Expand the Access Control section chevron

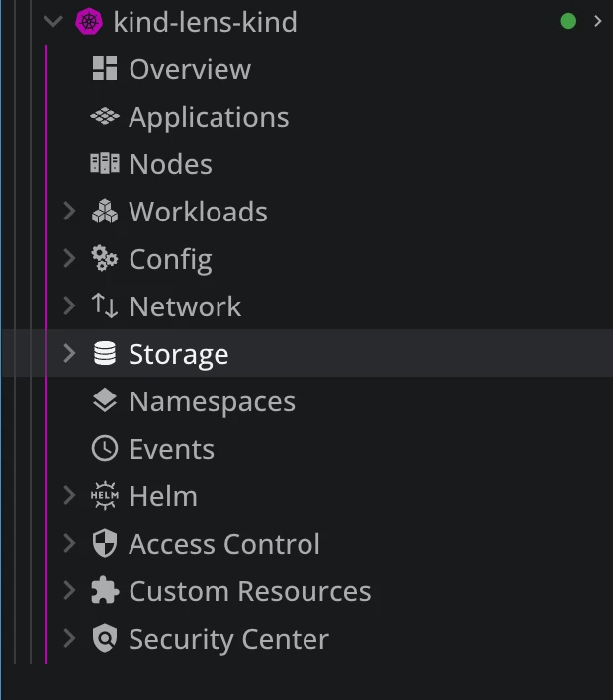69,543
